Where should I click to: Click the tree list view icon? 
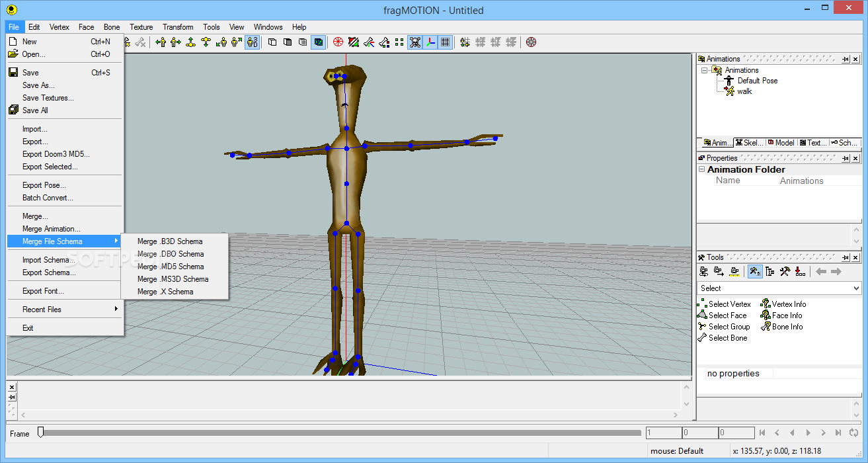coord(770,271)
